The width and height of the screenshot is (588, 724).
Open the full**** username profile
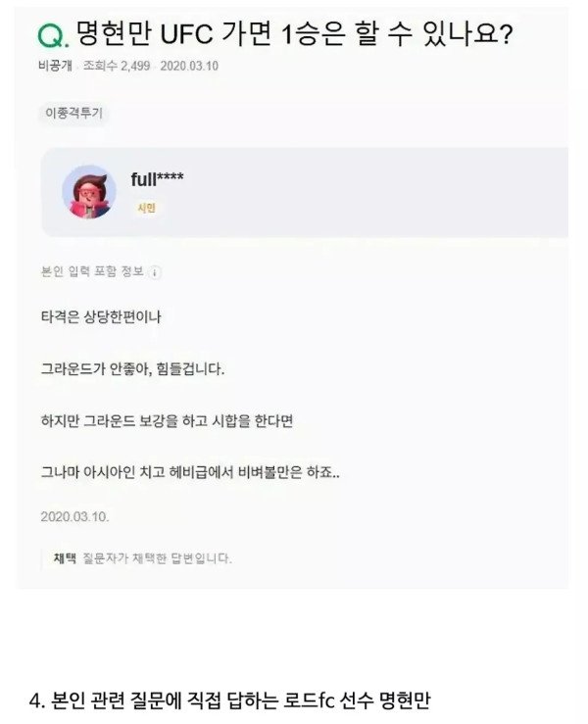[x=157, y=178]
